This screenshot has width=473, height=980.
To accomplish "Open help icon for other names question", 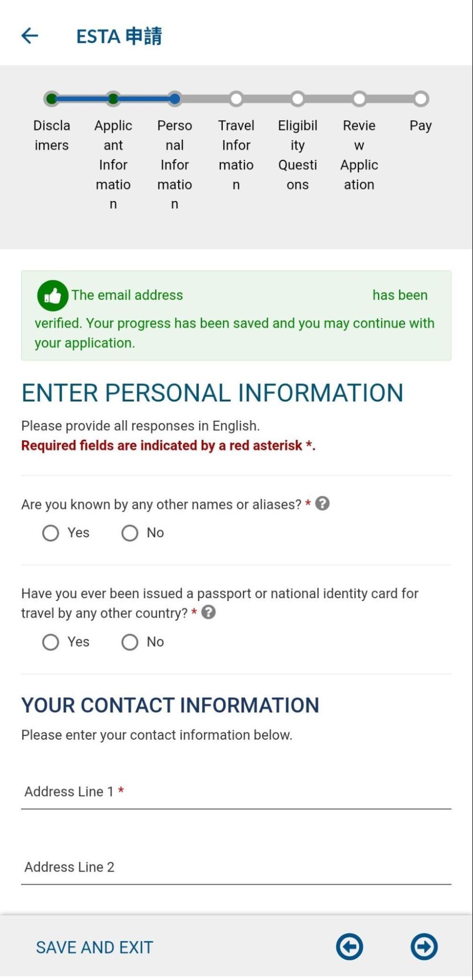I will 322,503.
